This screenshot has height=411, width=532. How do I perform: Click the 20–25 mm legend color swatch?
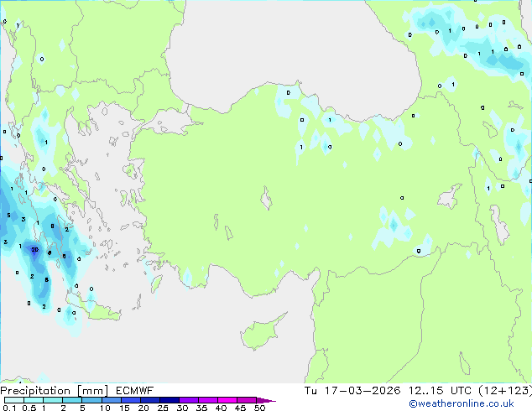(149, 400)
